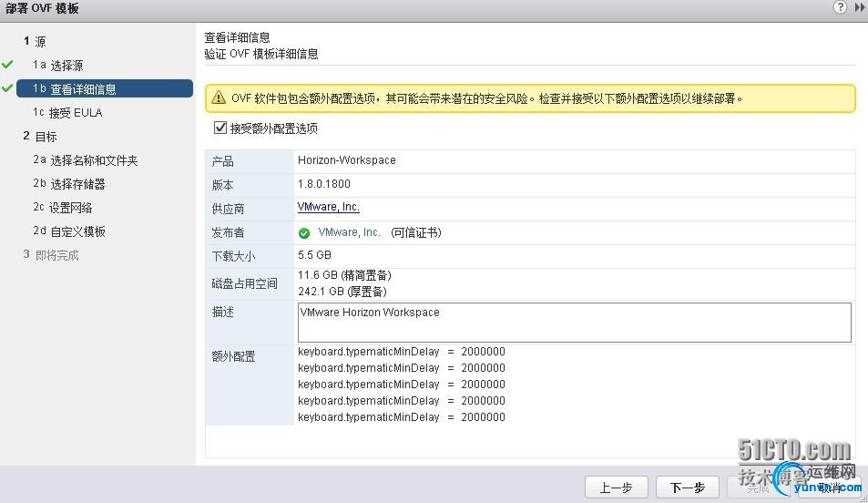Open the help question mark icon

point(840,6)
